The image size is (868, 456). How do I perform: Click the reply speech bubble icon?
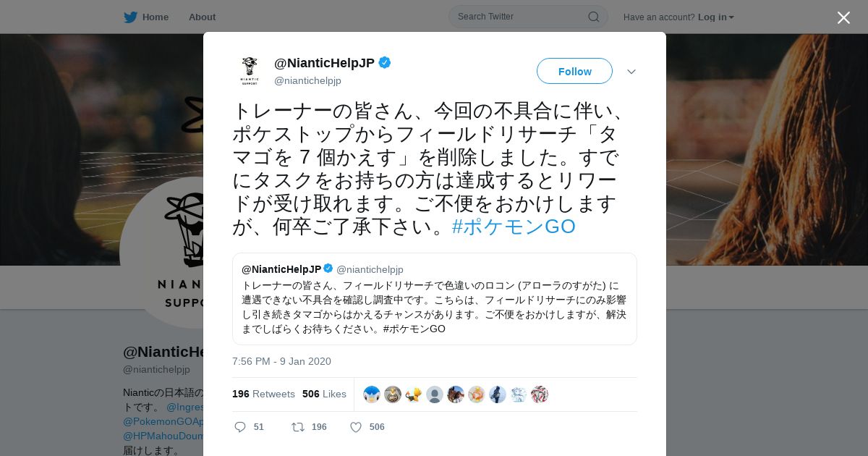tap(240, 427)
